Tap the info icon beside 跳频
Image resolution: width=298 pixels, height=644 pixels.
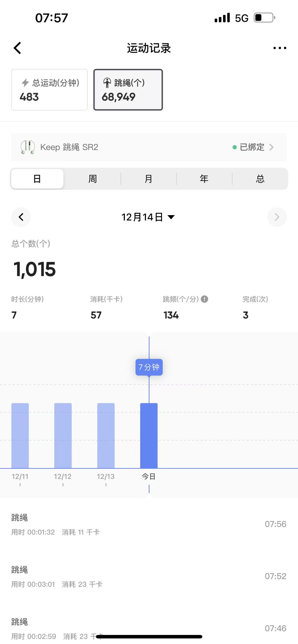(204, 299)
